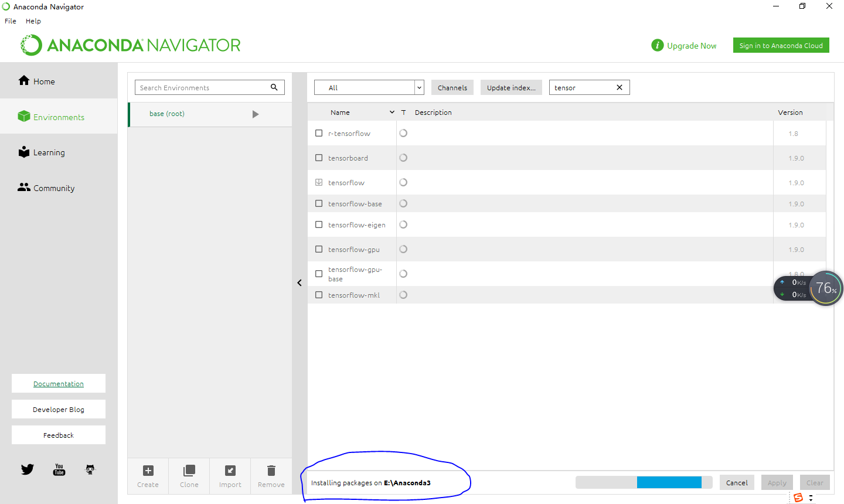Click the play arrow on base (root)

(x=256, y=114)
